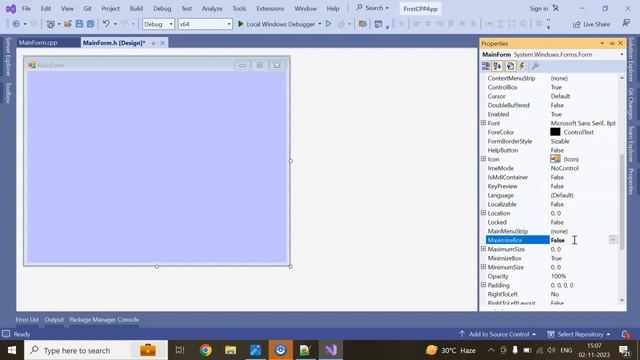The width and height of the screenshot is (640, 360).
Task: Open the Package Manager Console tab
Action: click(104, 320)
